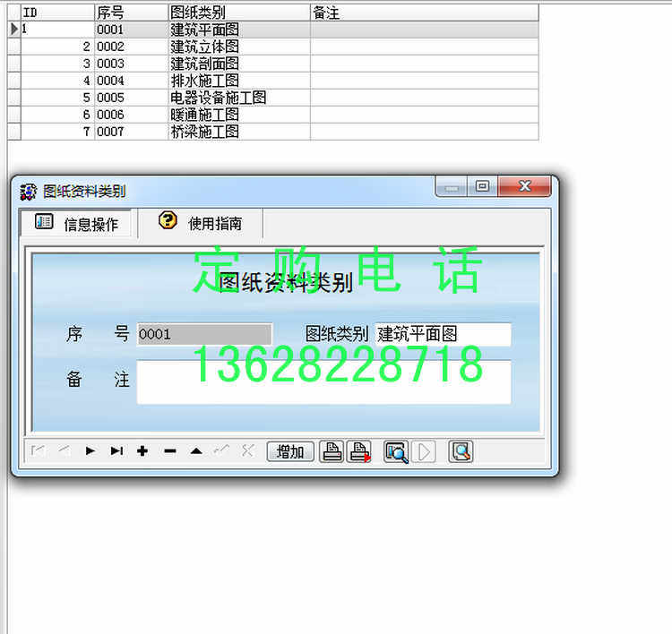Click the 序号 field showing 0001
The height and width of the screenshot is (634, 672).
[x=204, y=334]
